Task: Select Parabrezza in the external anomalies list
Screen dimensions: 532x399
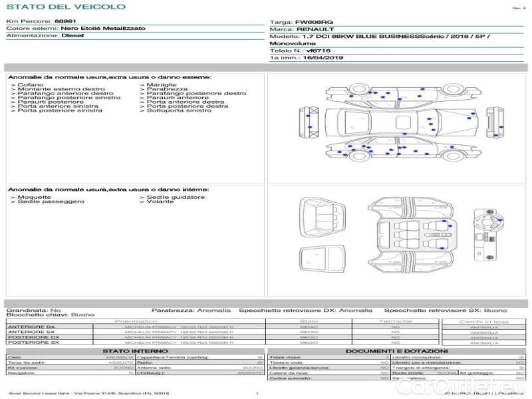Action: (x=167, y=89)
